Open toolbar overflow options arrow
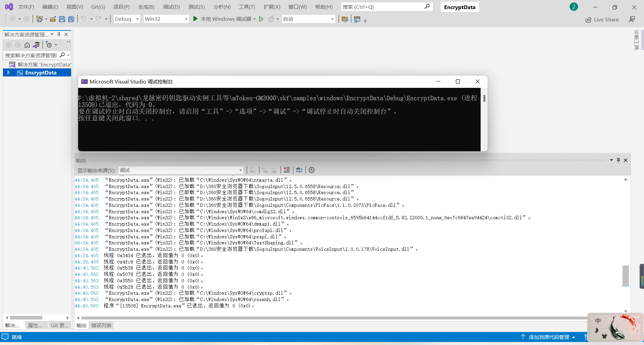 [x=365, y=20]
